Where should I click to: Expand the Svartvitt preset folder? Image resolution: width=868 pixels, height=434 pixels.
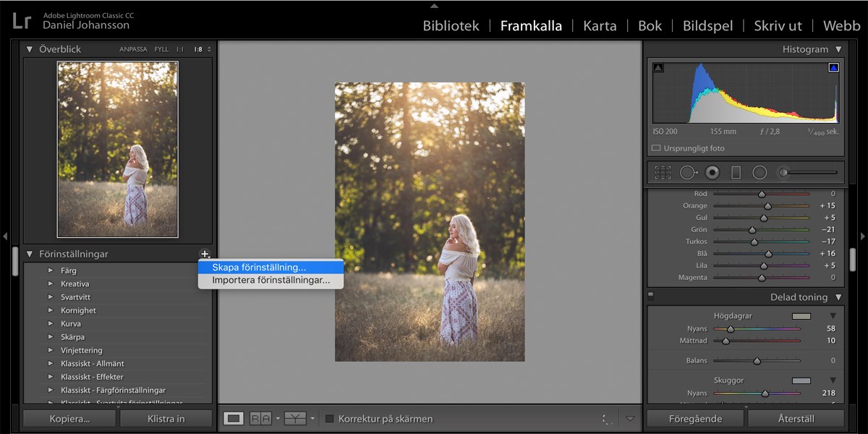pyautogui.click(x=51, y=297)
